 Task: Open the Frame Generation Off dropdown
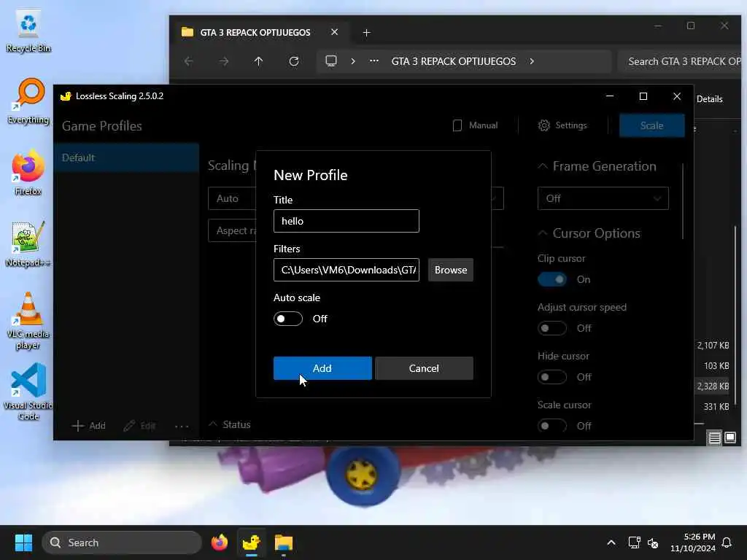click(x=603, y=198)
